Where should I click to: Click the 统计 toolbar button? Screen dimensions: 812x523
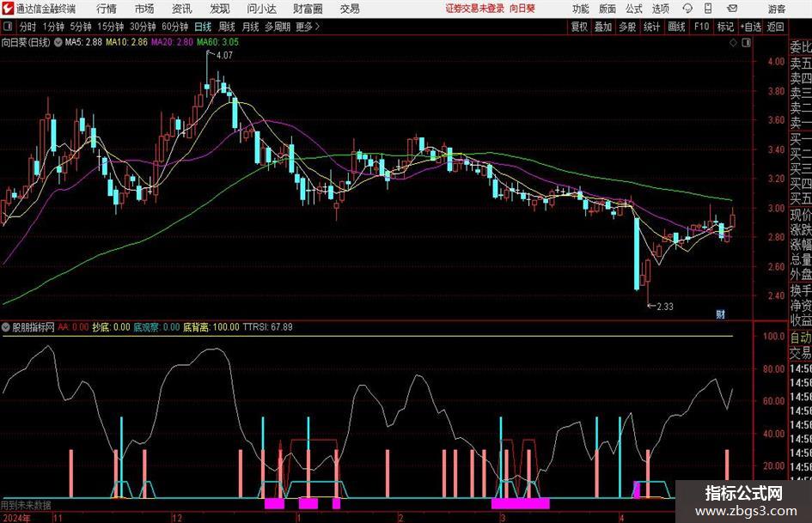[651, 27]
